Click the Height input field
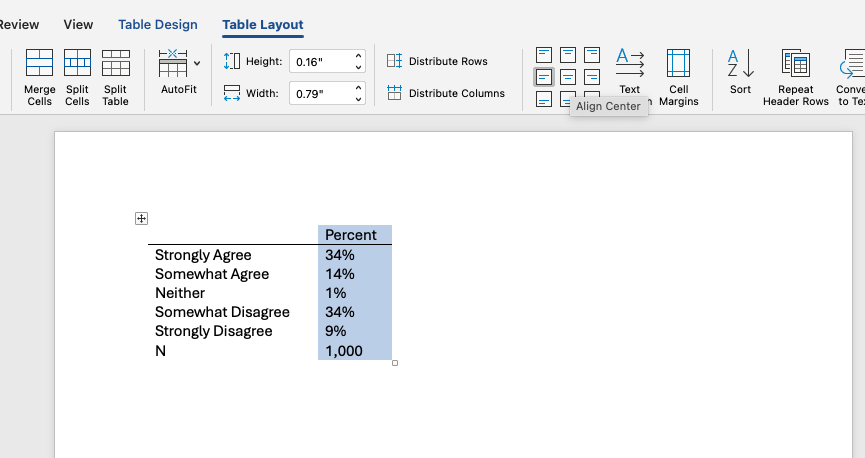Image resolution: width=865 pixels, height=458 pixels. [x=318, y=62]
